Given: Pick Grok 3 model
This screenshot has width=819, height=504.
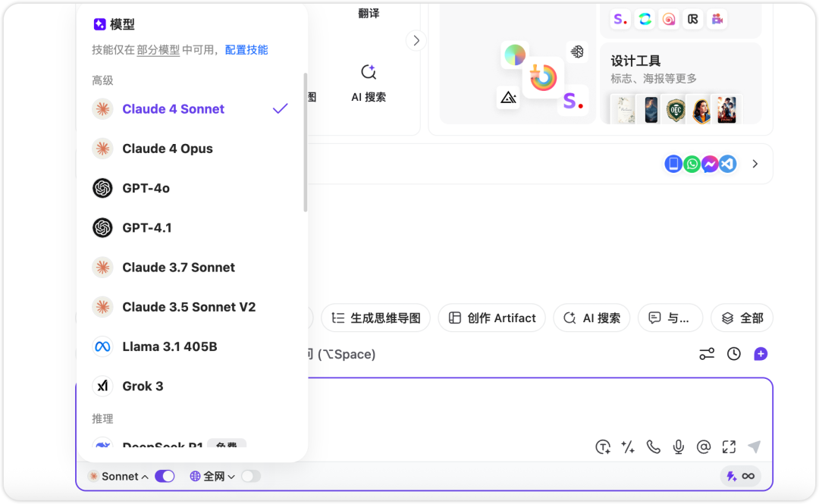Looking at the screenshot, I should click(x=190, y=387).
